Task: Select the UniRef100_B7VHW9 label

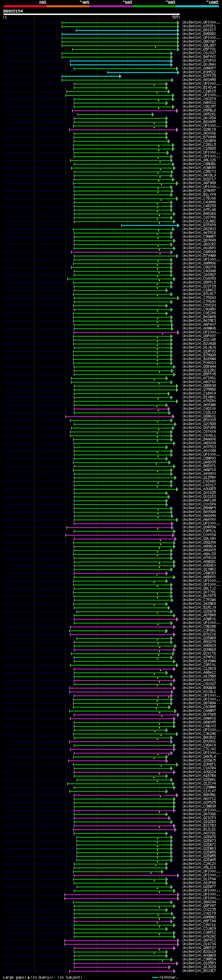Action: (x=199, y=256)
